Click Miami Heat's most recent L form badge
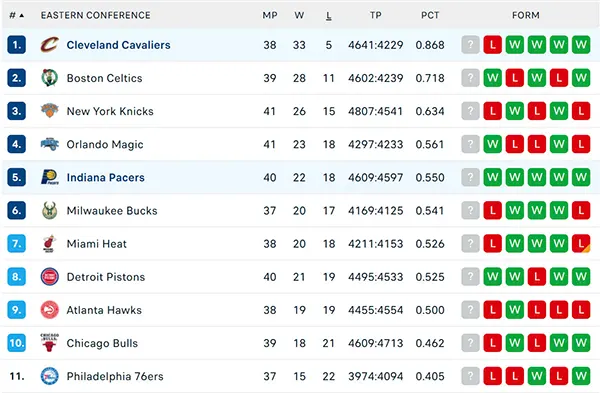 pyautogui.click(x=581, y=244)
